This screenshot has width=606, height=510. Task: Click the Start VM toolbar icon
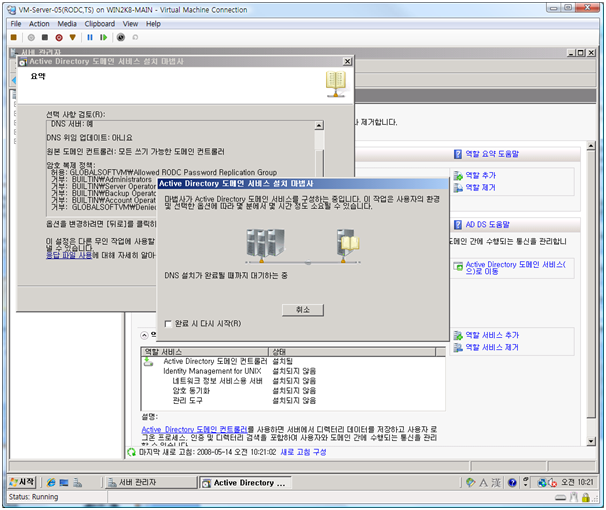[31, 37]
